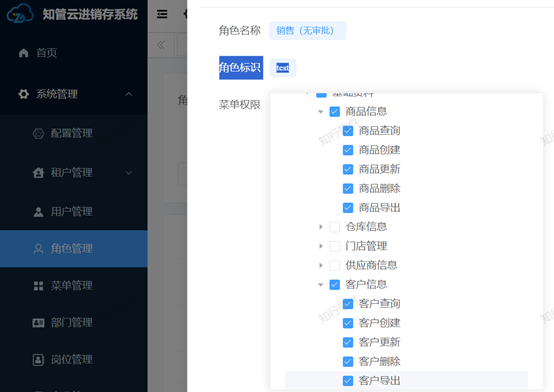
Task: Click the cloud logo icon
Action: [20, 14]
